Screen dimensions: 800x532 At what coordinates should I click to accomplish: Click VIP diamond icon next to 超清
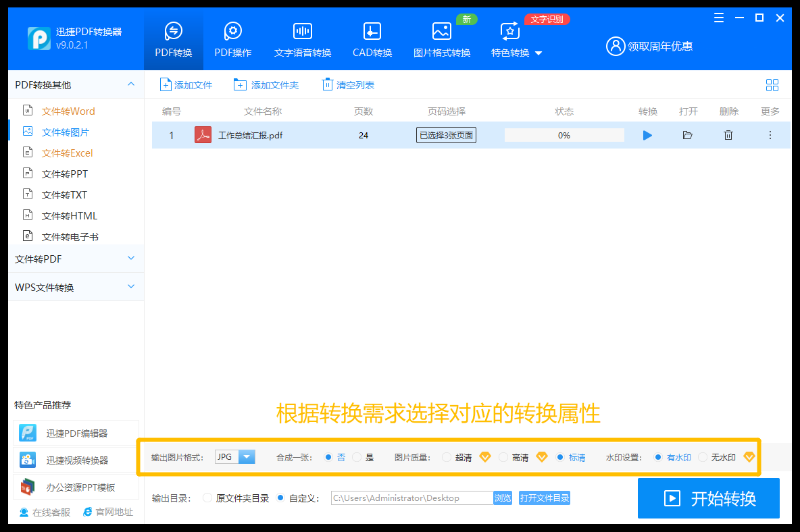[x=485, y=457]
